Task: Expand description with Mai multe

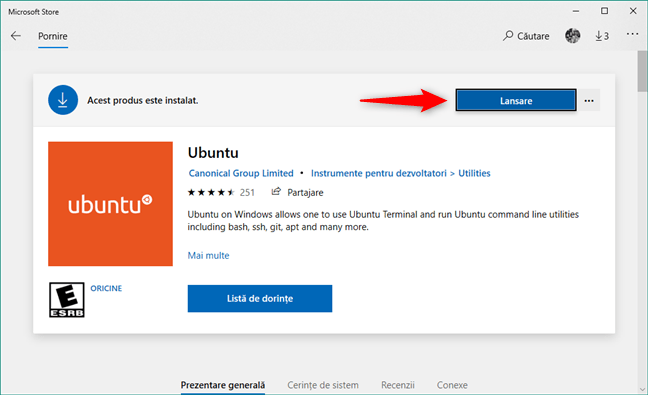Action: coord(208,255)
